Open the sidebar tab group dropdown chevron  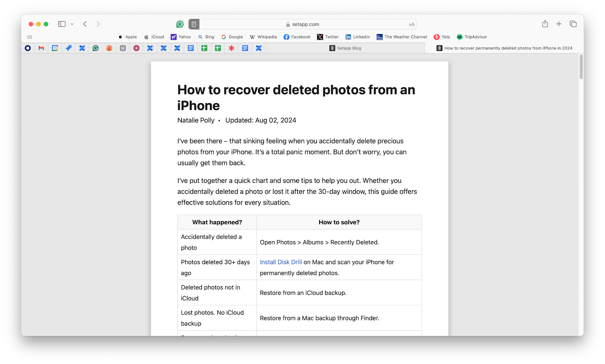(x=72, y=24)
